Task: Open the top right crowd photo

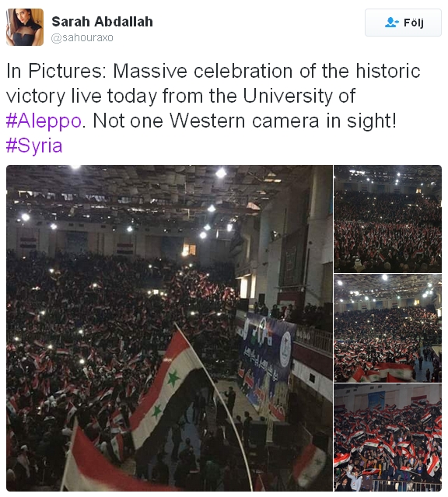Action: [388, 219]
